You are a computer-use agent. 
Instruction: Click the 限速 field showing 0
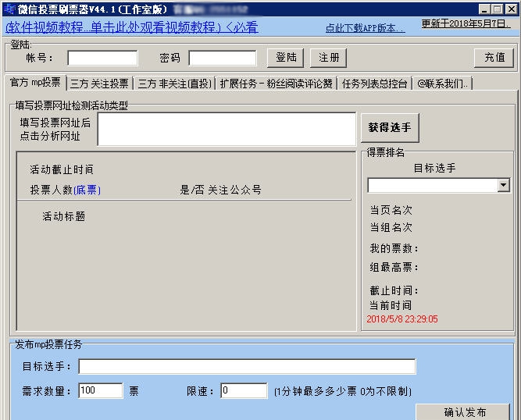[244, 390]
